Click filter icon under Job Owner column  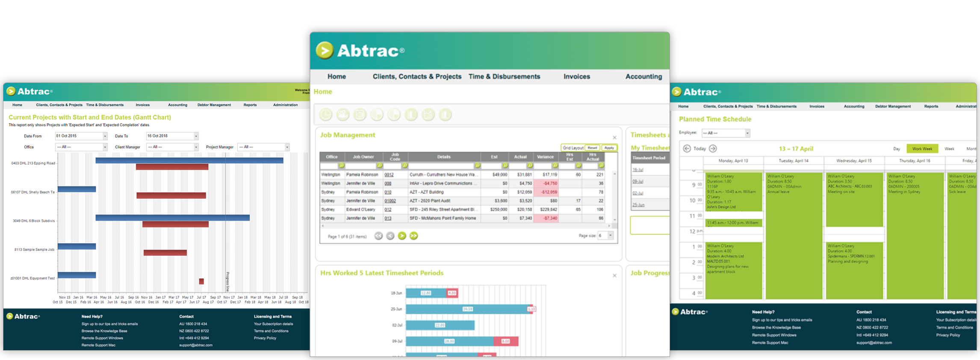tap(379, 165)
